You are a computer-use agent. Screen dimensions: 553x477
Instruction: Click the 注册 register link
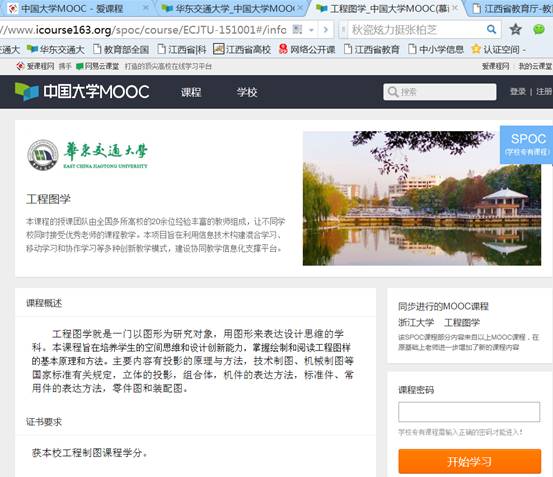(x=544, y=92)
